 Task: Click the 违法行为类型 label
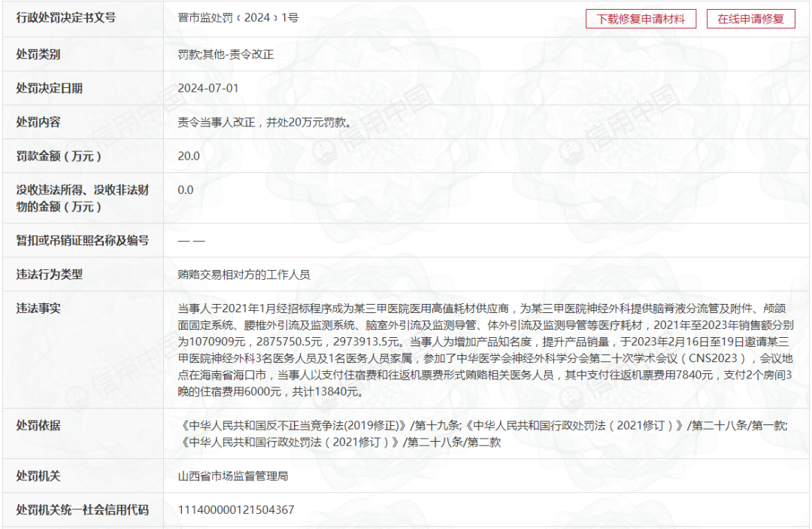click(x=50, y=275)
